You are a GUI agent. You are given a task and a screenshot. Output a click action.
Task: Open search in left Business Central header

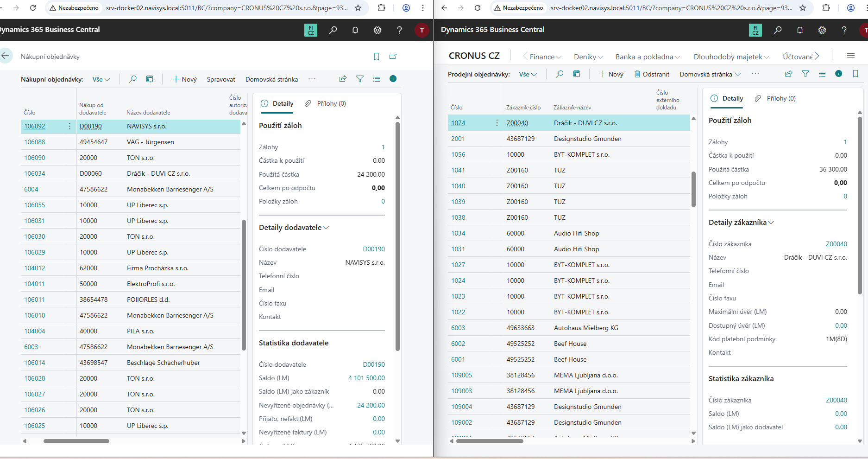[333, 30]
